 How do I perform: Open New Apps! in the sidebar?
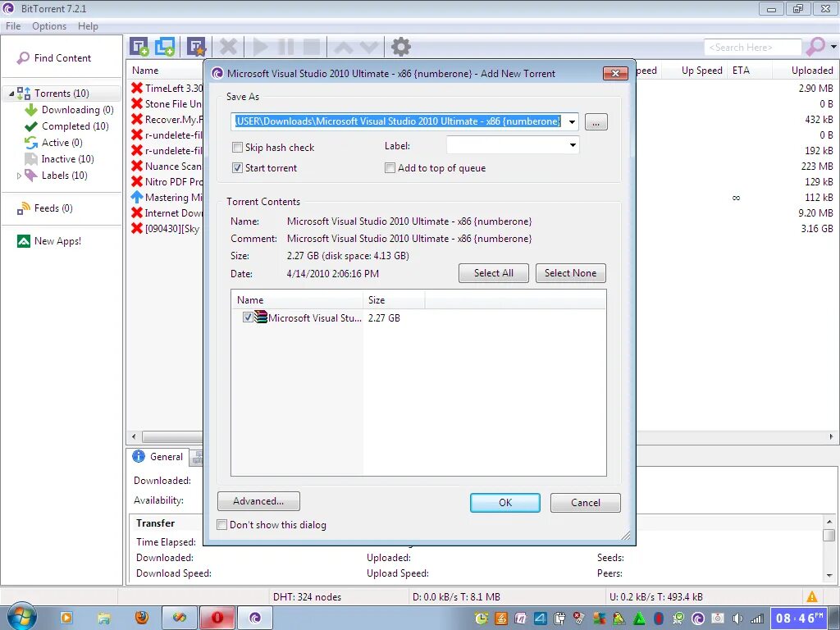49,241
